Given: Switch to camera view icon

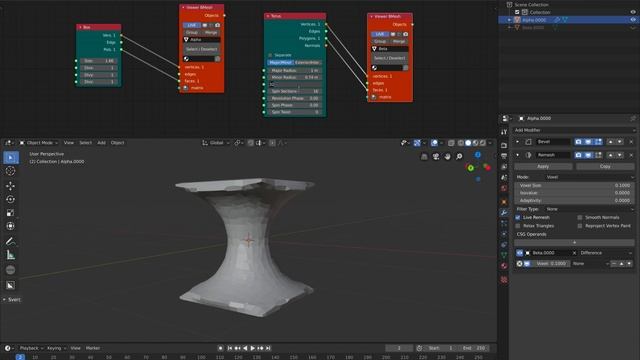Looking at the screenshot, I should click(436, 156).
